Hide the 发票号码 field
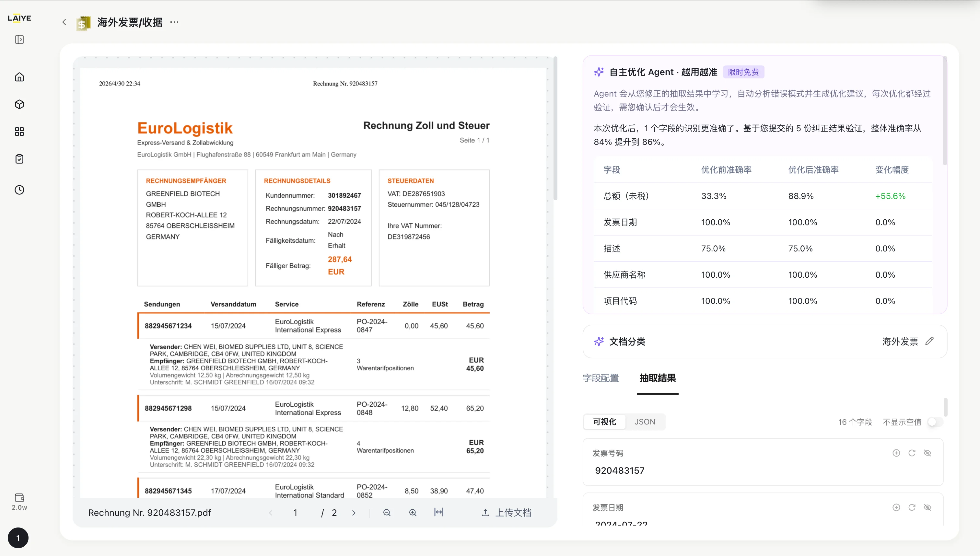The width and height of the screenshot is (980, 556). click(x=928, y=453)
